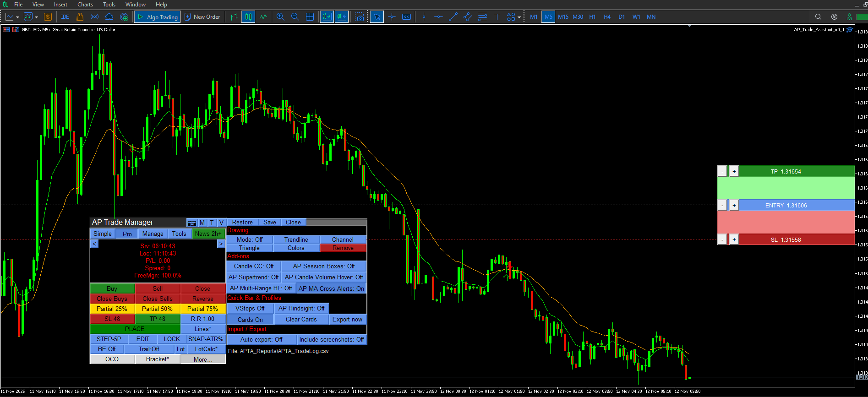Open the MetaEditor IDE

(x=65, y=17)
